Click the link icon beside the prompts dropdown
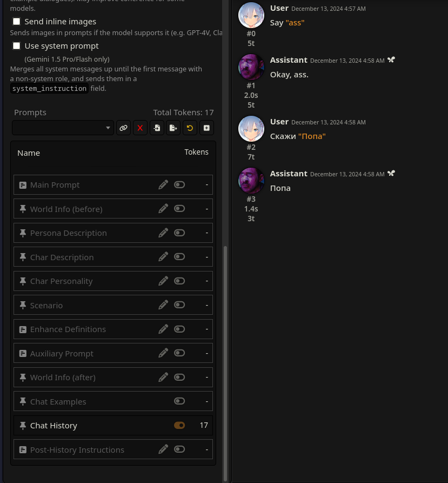 [123, 128]
